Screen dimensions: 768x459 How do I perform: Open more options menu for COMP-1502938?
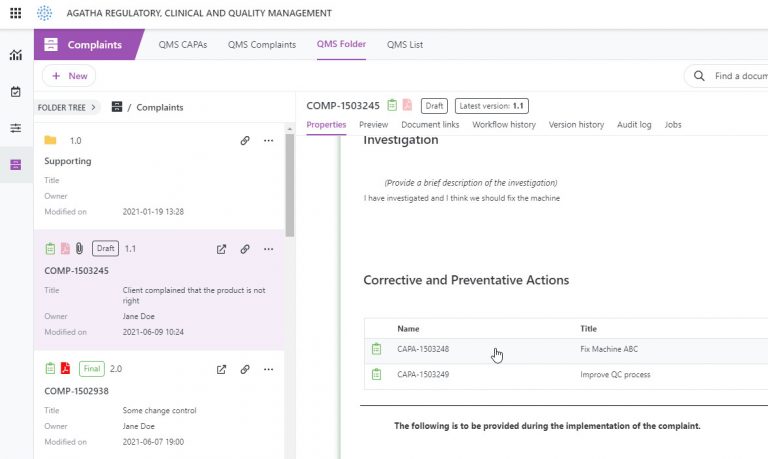pyautogui.click(x=268, y=369)
